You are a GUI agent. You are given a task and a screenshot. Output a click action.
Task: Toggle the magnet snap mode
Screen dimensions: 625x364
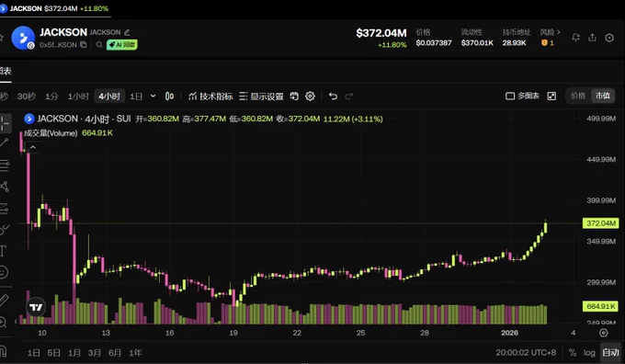click(3, 351)
